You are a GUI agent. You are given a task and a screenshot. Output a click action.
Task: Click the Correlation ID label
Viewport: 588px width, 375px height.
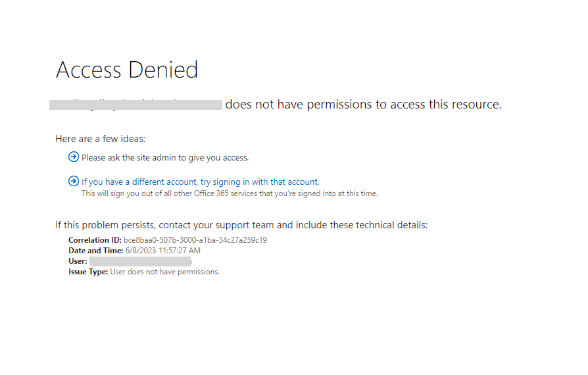pyautogui.click(x=95, y=240)
